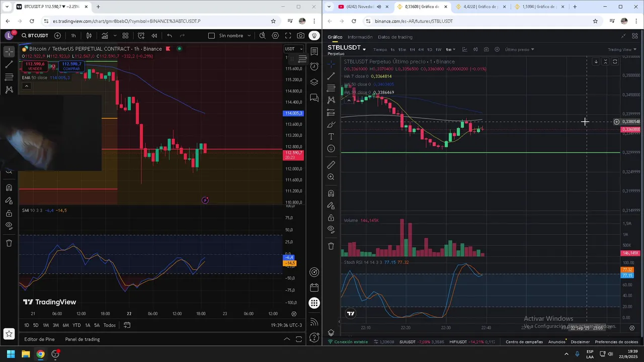Hide drawings with eye icon in Binance chart sidebar

coord(331,229)
